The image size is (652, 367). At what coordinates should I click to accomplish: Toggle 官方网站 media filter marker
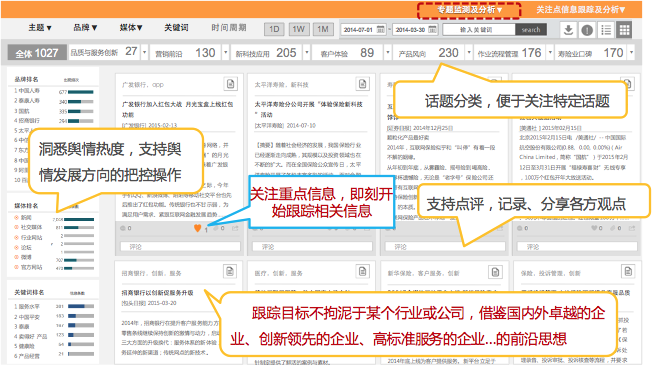(x=16, y=267)
